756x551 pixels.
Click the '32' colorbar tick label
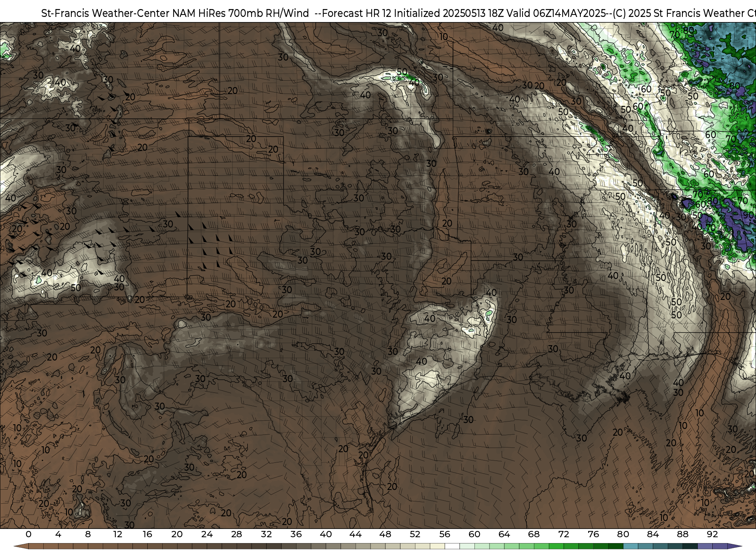click(x=266, y=534)
